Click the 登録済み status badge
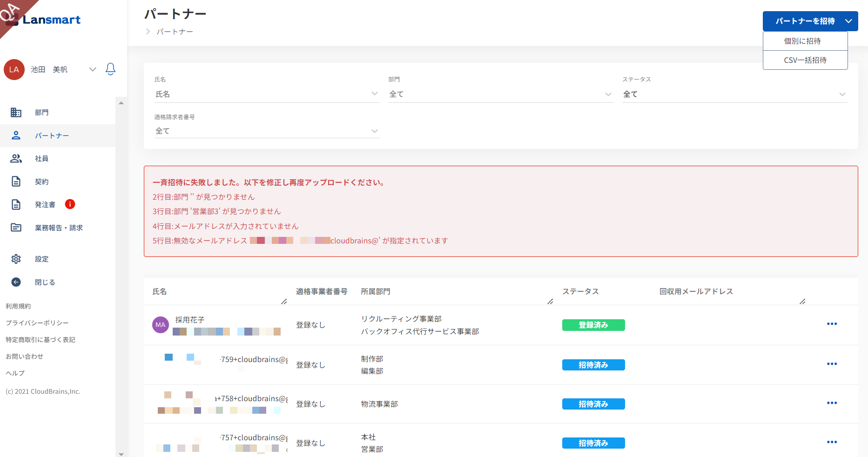Screen dimensions: 868x457 [593, 325]
